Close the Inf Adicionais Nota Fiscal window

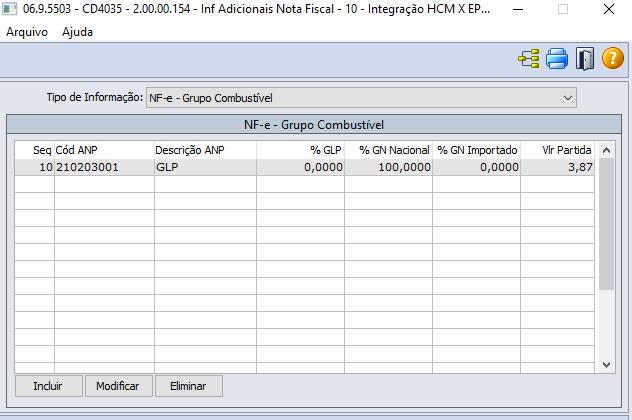pos(609,9)
